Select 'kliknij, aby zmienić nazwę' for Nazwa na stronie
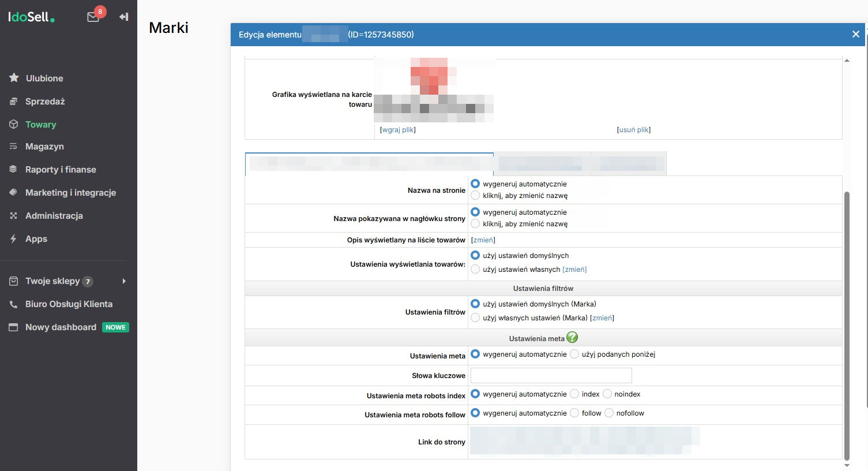Screen dimensions: 868x471 (x=475, y=196)
